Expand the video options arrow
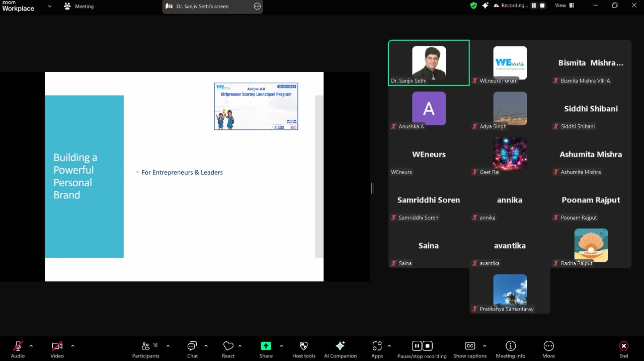644x361 pixels. [72, 346]
